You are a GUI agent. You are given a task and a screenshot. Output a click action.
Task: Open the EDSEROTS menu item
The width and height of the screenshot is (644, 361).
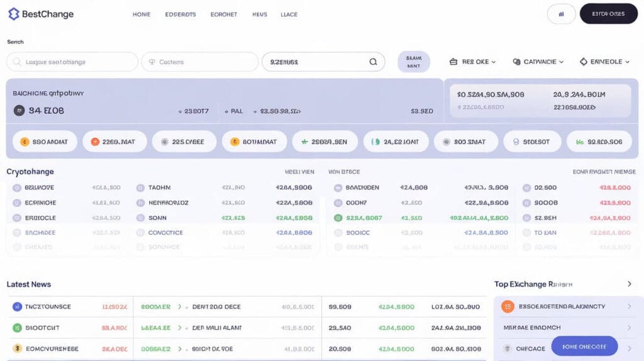click(180, 14)
